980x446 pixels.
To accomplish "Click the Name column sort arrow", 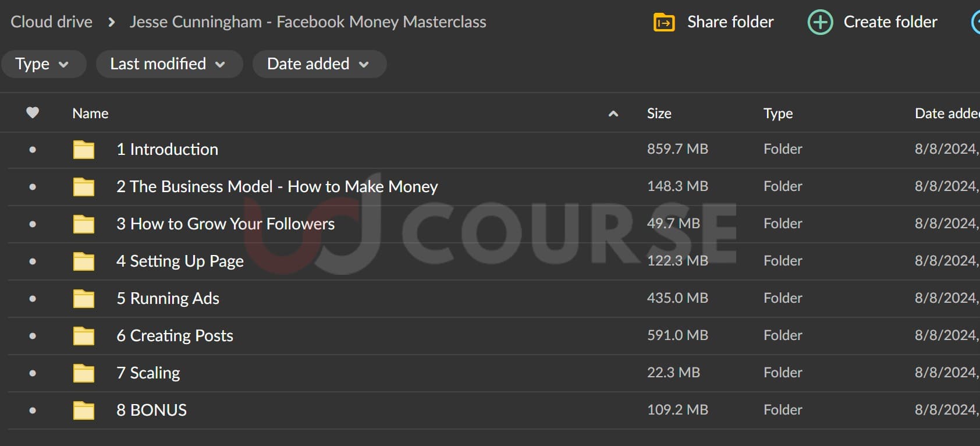I will [613, 114].
